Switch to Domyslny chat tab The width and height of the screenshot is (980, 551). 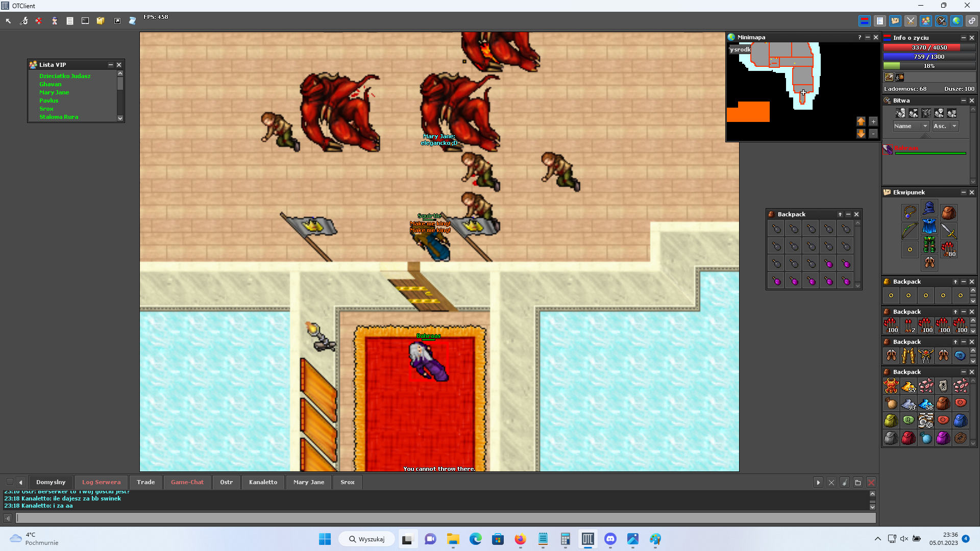click(51, 482)
